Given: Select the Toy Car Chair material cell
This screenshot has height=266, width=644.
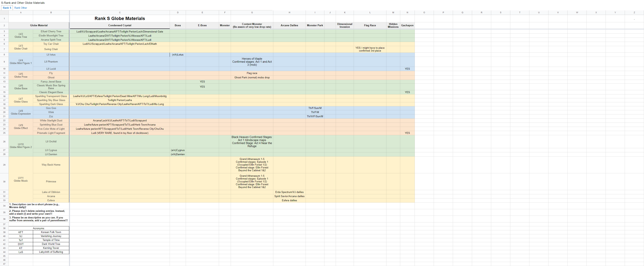Looking at the screenshot, I should (51, 44).
